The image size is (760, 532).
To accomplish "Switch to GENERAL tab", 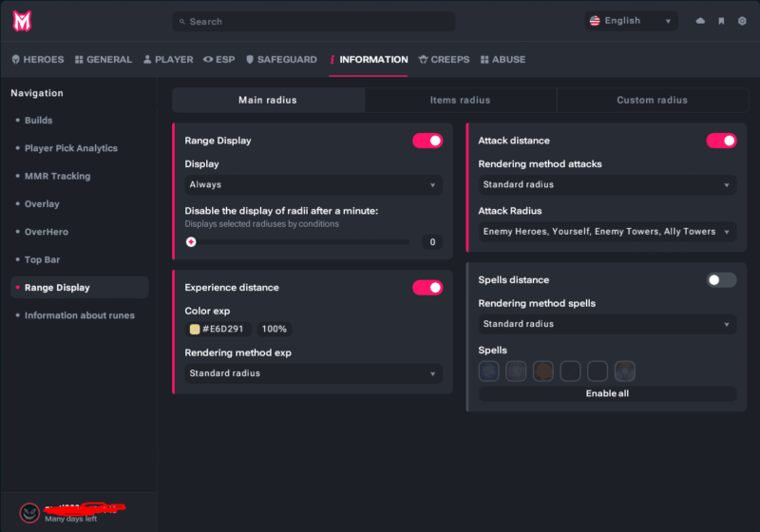I will [x=104, y=60].
